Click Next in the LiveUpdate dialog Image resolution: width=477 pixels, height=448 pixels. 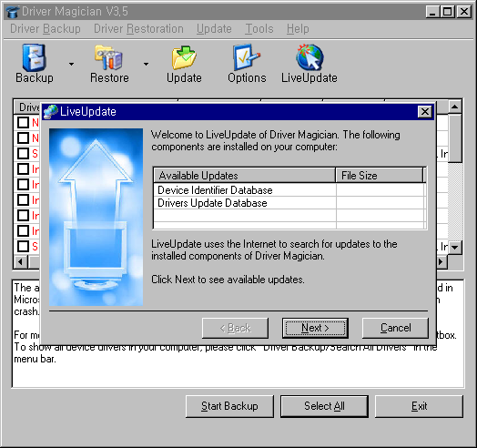(x=315, y=328)
